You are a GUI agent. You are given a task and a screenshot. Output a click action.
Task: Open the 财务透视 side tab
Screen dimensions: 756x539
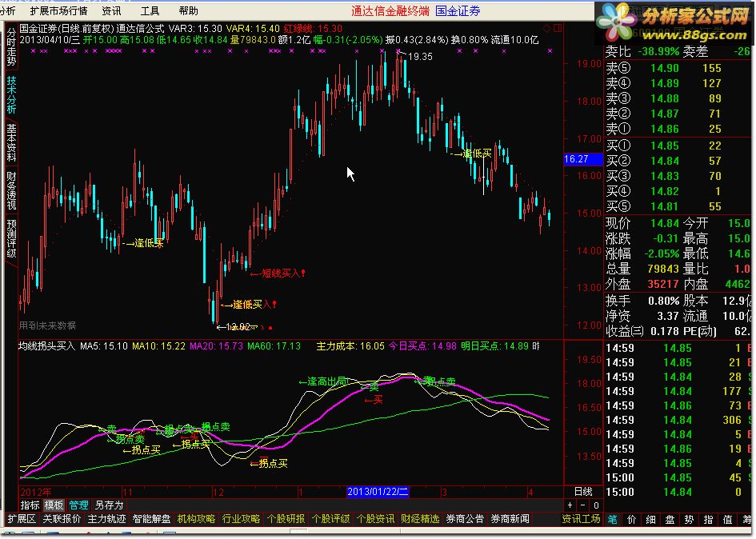[x=11, y=190]
